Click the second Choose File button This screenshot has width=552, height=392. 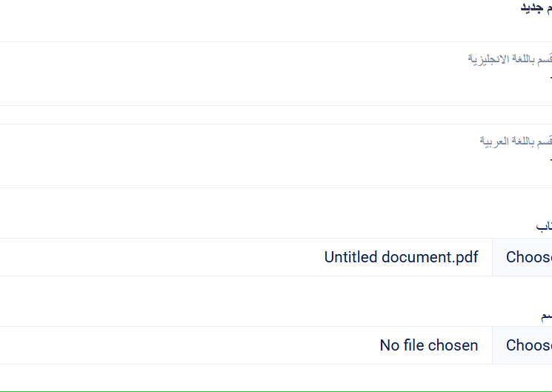528,345
